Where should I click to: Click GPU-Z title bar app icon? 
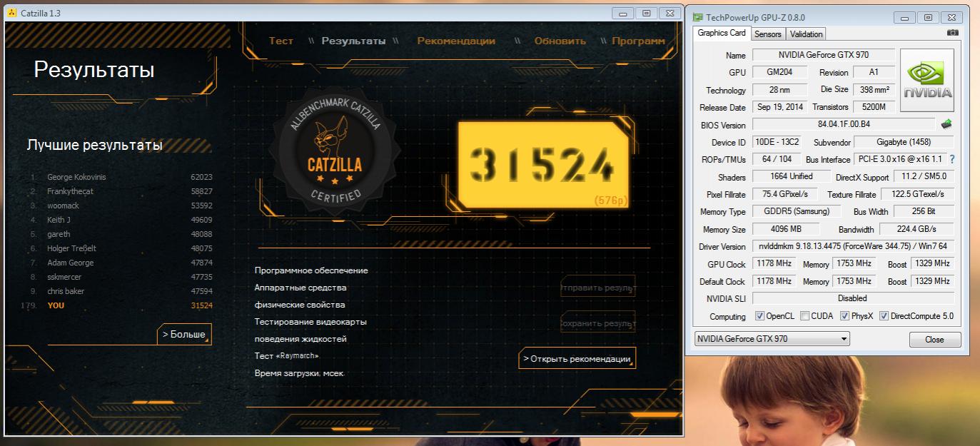(698, 17)
